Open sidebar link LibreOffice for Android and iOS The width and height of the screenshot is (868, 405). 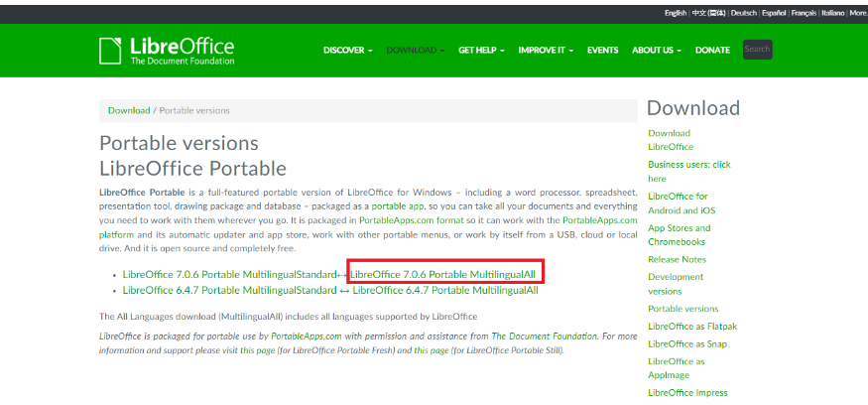click(682, 202)
